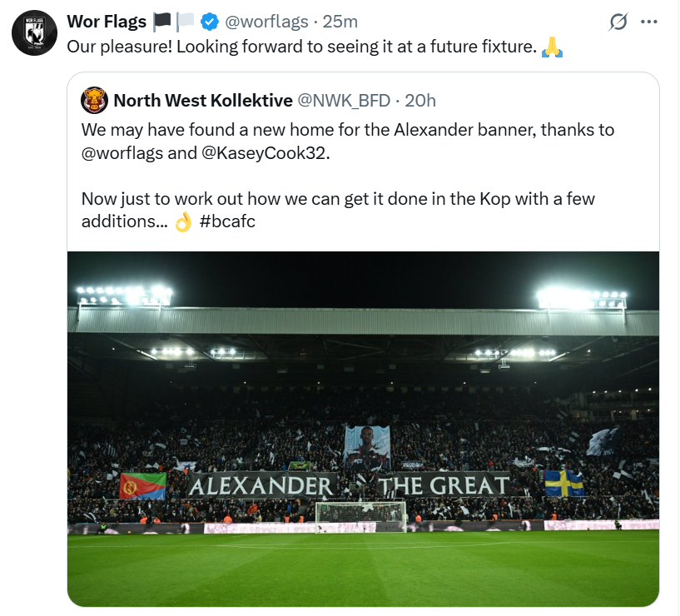This screenshot has height=616, width=680.
Task: Click the flag emojis beside Wor Flags name
Action: (176, 21)
